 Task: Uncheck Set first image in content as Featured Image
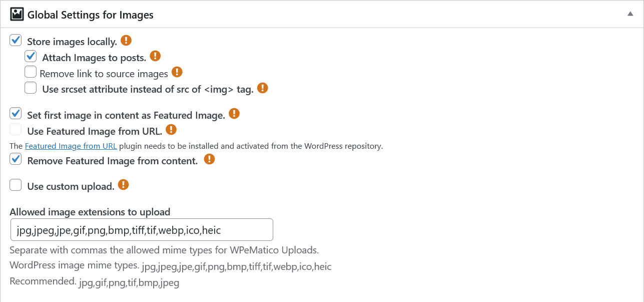tap(16, 114)
